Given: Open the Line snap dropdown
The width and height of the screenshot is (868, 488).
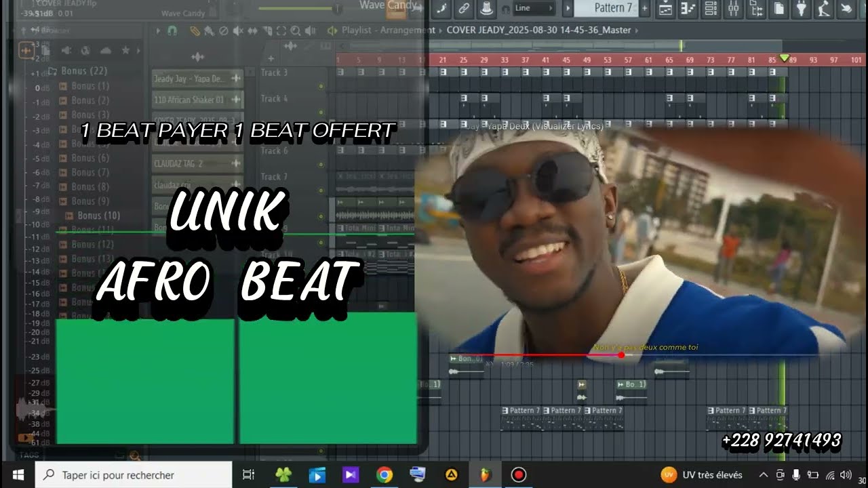Looking at the screenshot, I should click(534, 8).
